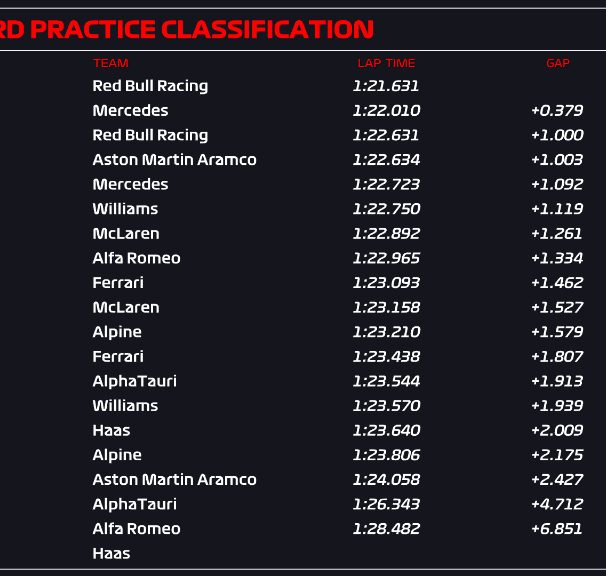This screenshot has height=576, width=606.
Task: Select the gap value +6.851
Action: coord(557,529)
